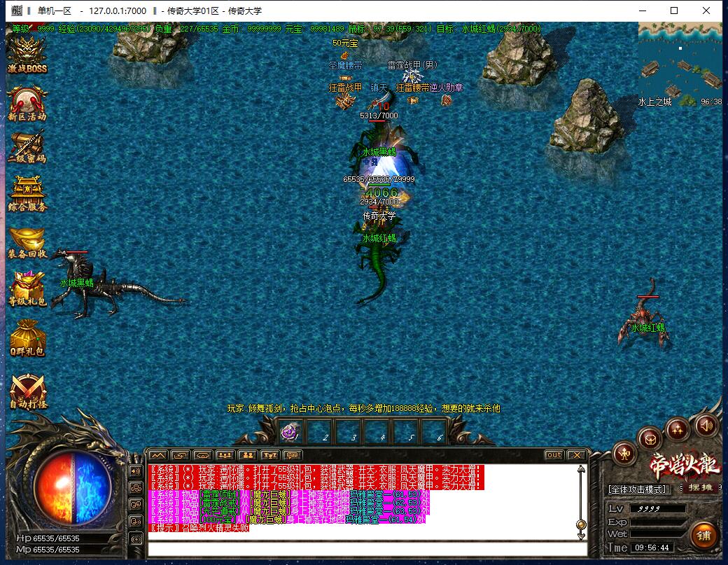Open the 装备回收 gold ingot icon
The width and height of the screenshot is (728, 565).
pos(27,239)
